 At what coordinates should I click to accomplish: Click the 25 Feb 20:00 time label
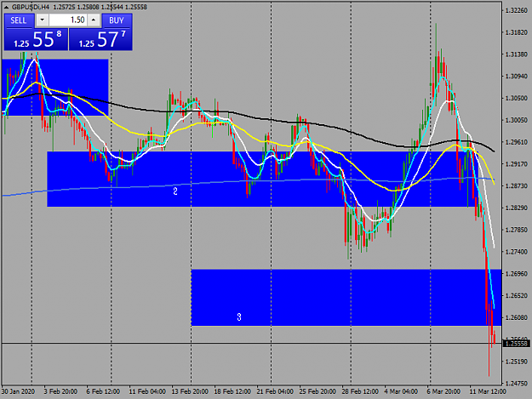click(317, 391)
